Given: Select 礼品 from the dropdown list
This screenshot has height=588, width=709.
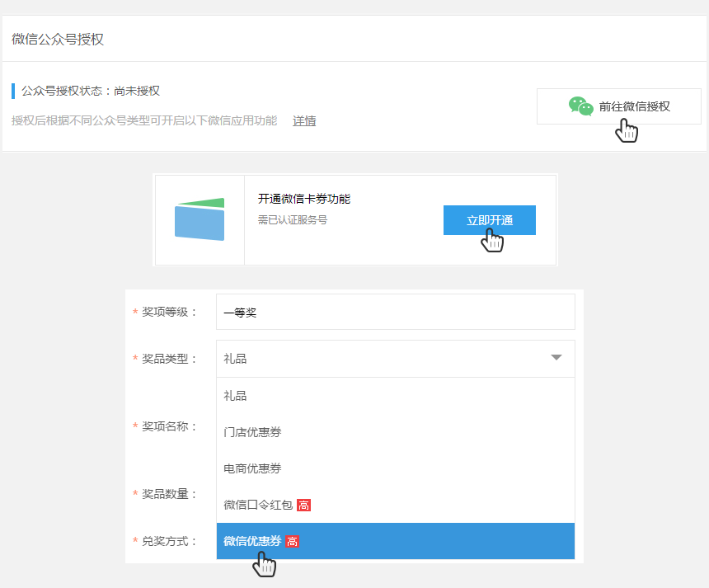Looking at the screenshot, I should (236, 396).
